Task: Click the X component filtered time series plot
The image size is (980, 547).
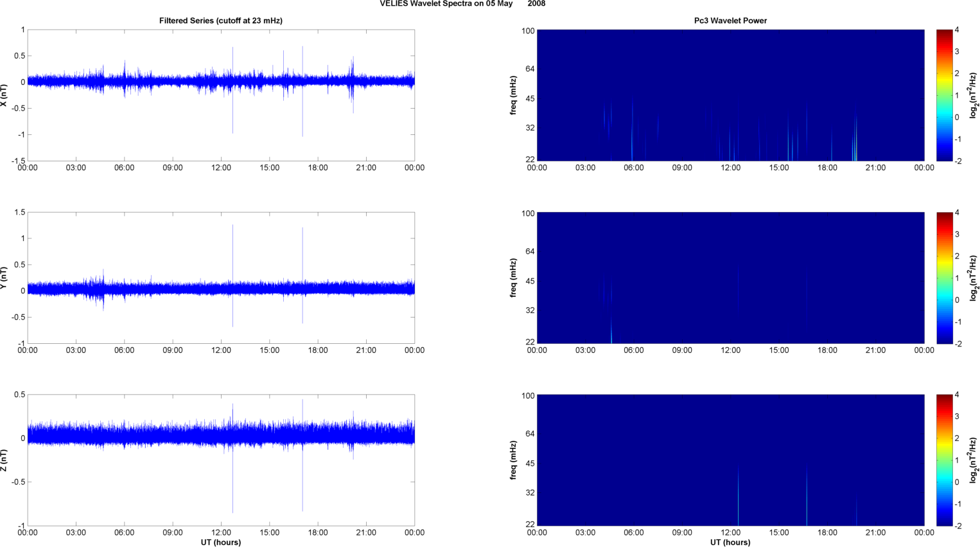Action: click(x=221, y=95)
